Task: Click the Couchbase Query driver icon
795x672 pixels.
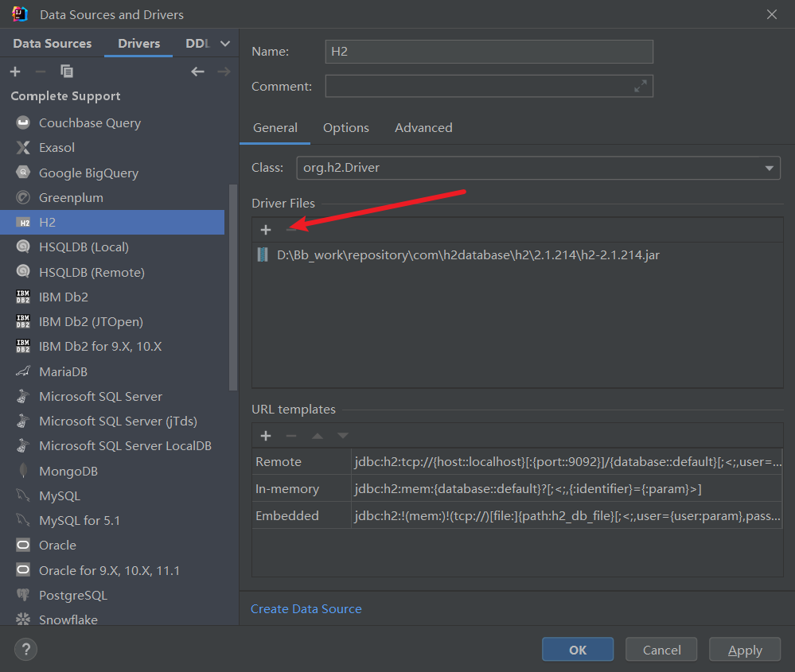Action: (23, 122)
